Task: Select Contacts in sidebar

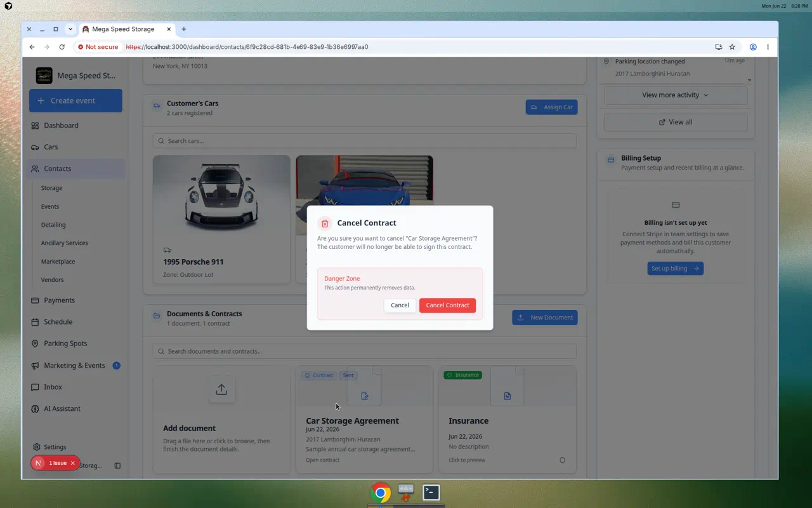Action: click(x=75, y=168)
